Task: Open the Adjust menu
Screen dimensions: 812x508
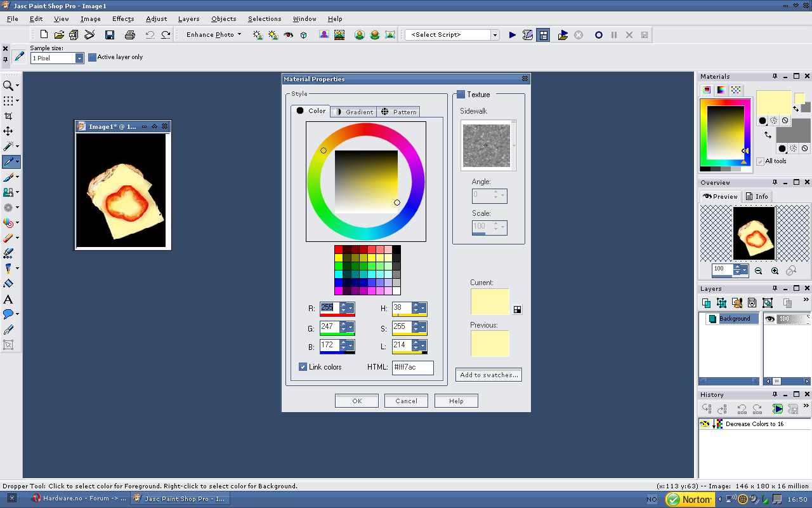Action: [157, 19]
